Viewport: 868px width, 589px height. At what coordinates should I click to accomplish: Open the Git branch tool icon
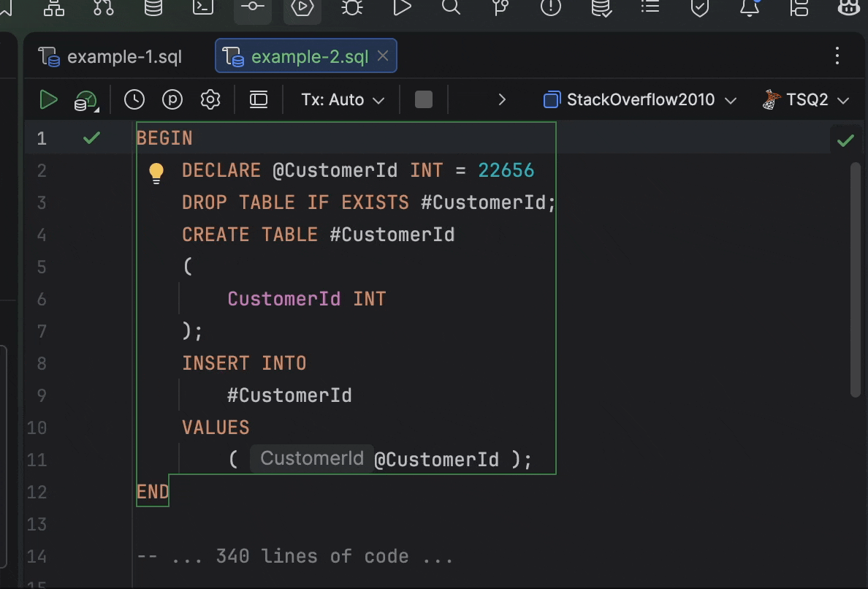pyautogui.click(x=500, y=8)
